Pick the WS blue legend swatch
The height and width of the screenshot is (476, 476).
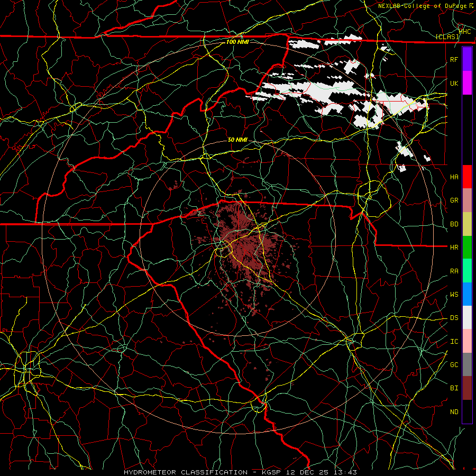pos(467,294)
